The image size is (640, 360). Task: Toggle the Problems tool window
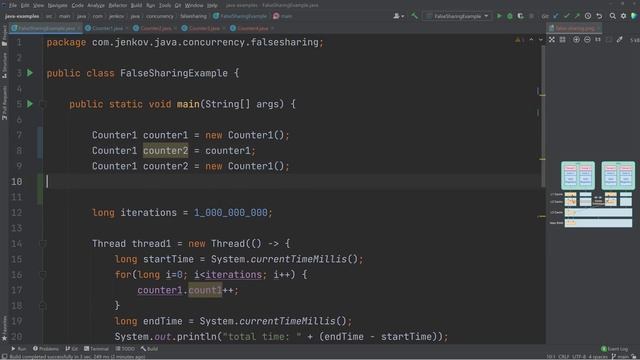[46, 349]
